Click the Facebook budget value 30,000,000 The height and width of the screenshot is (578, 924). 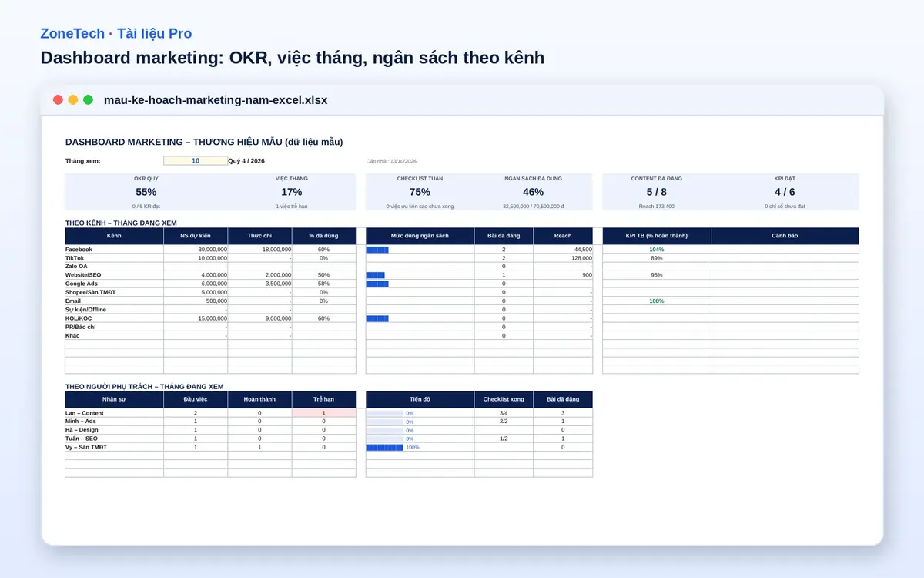[196, 250]
